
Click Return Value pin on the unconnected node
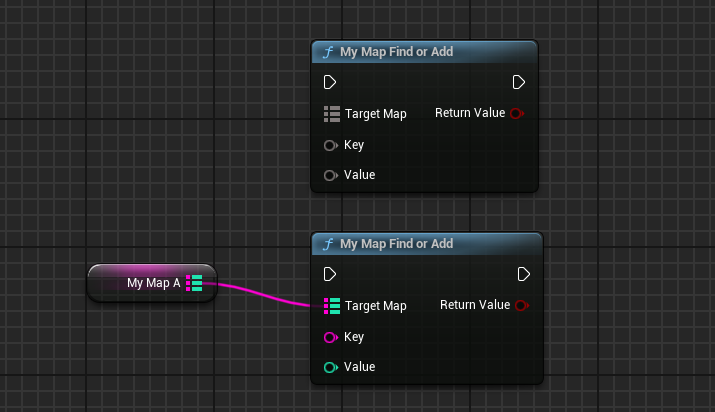pos(516,113)
